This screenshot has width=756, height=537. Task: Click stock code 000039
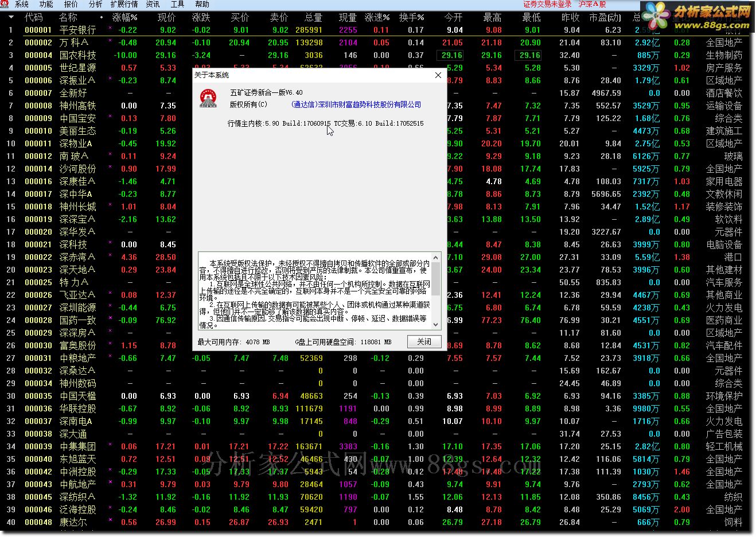[38, 446]
